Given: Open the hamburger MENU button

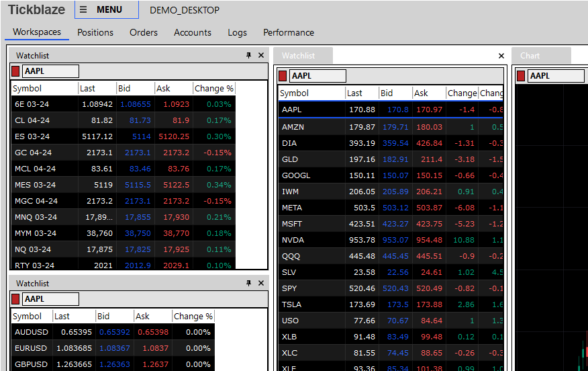Looking at the screenshot, I should (x=107, y=10).
